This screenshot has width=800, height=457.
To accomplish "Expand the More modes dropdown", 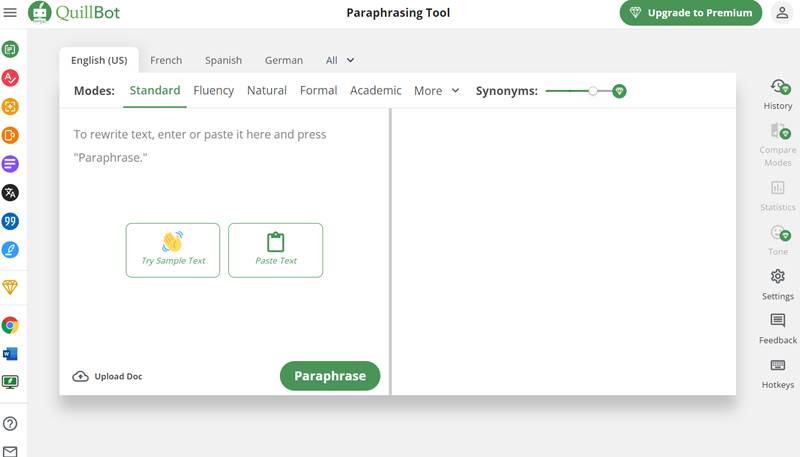I will 437,91.
